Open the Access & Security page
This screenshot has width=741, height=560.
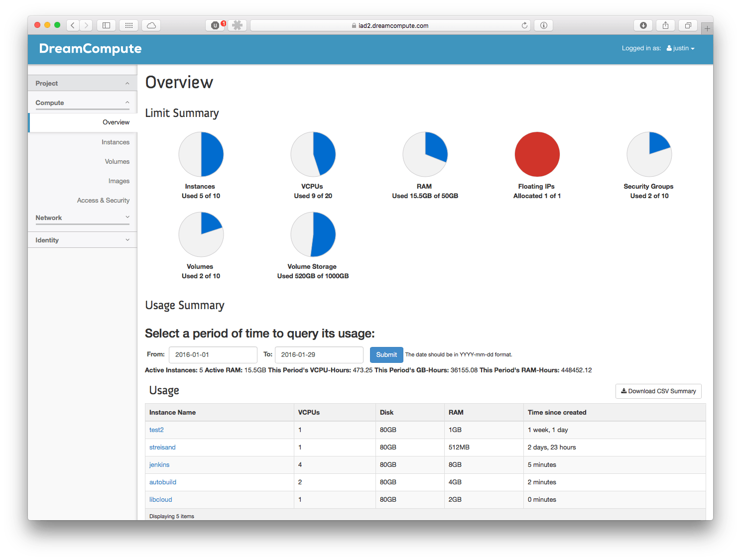tap(103, 200)
